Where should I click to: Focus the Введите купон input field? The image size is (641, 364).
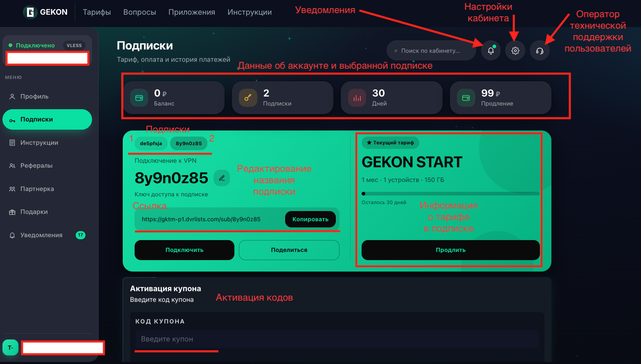coord(337,339)
